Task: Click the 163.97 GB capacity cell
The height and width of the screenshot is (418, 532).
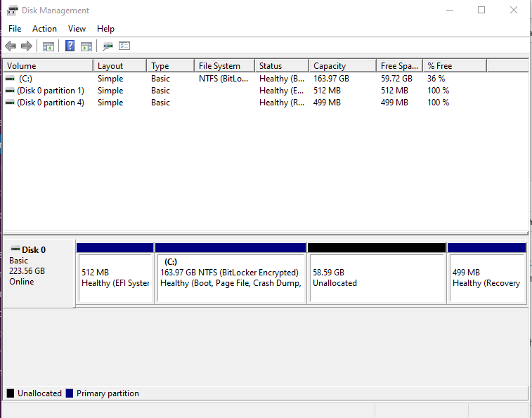Action: [x=331, y=79]
